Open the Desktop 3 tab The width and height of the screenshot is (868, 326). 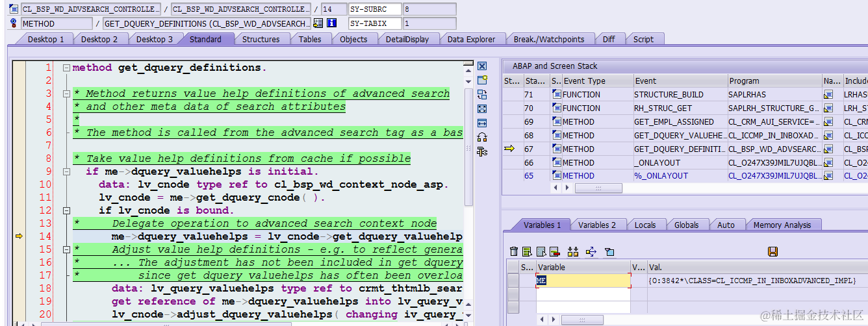[x=154, y=39]
